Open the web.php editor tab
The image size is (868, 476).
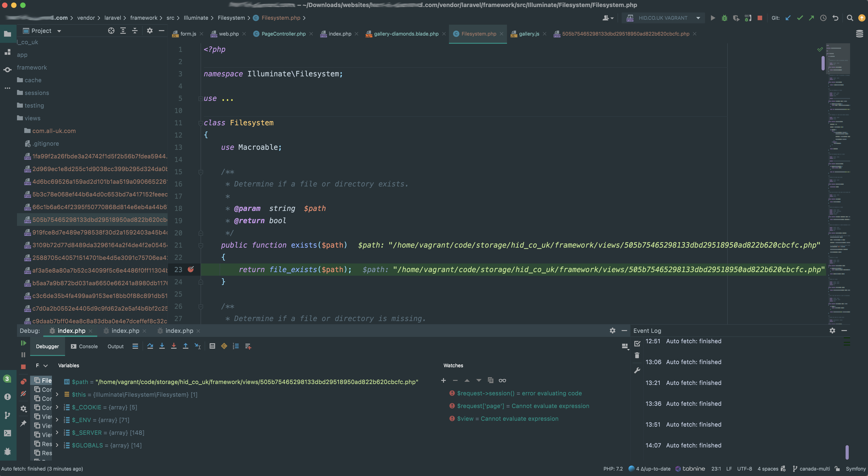(x=228, y=34)
